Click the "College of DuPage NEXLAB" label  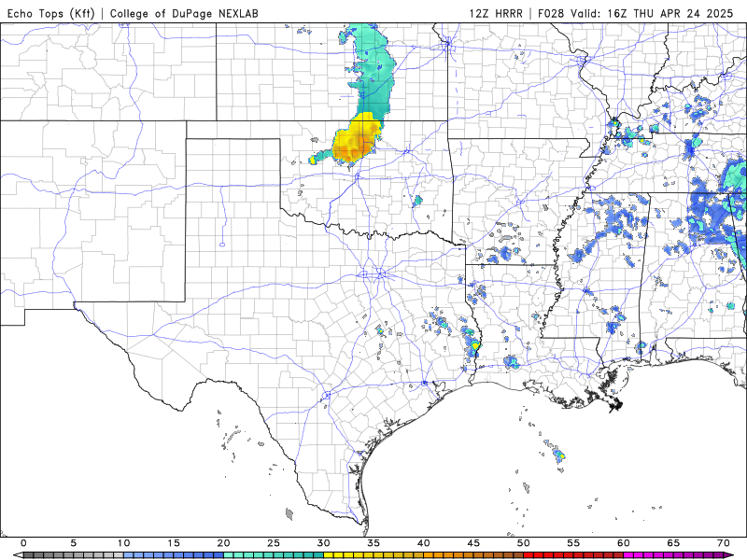[184, 13]
